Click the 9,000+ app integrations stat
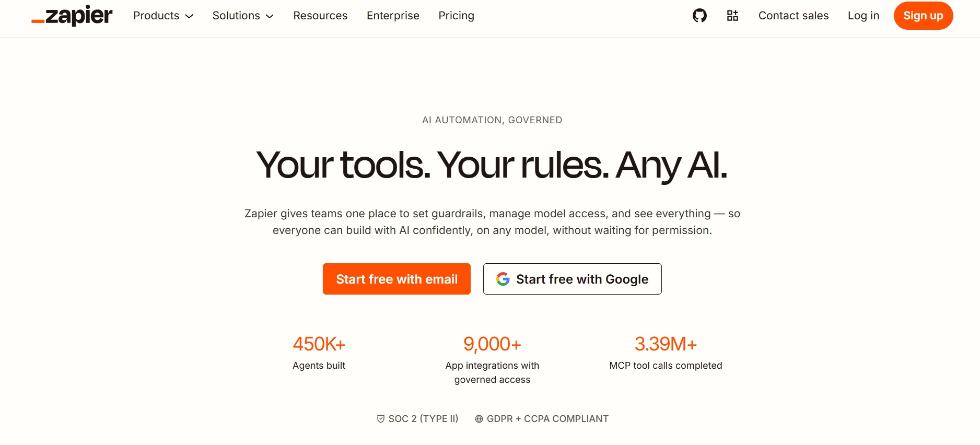Screen dimensions: 980x445 (x=492, y=359)
